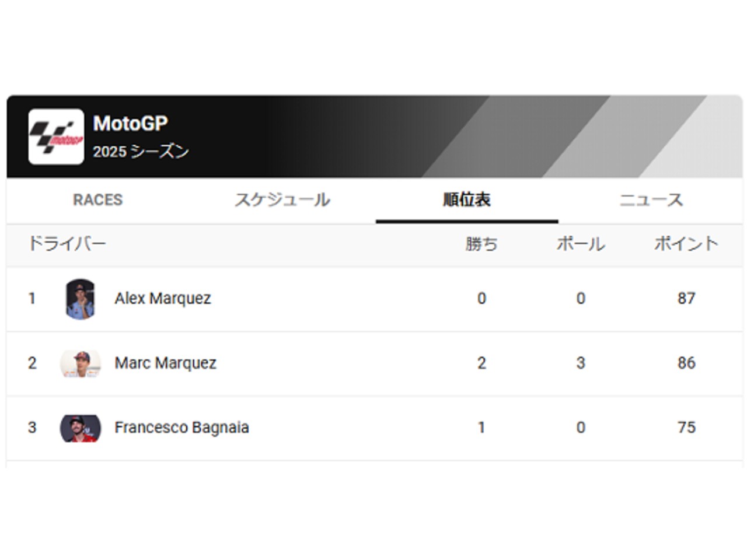Click the MotoGP logo icon
Viewport: 747px width, 560px height.
tap(56, 136)
